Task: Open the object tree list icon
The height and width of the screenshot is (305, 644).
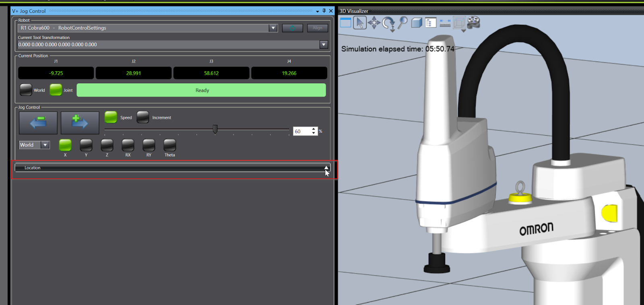Action: point(431,23)
